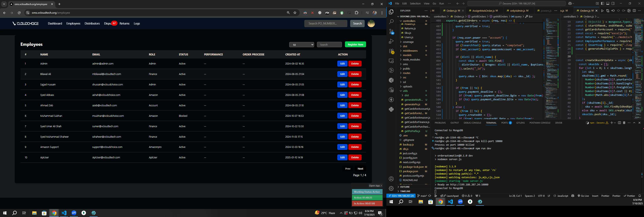Click the Employees table search field
The height and width of the screenshot is (217, 644).
tap(329, 45)
